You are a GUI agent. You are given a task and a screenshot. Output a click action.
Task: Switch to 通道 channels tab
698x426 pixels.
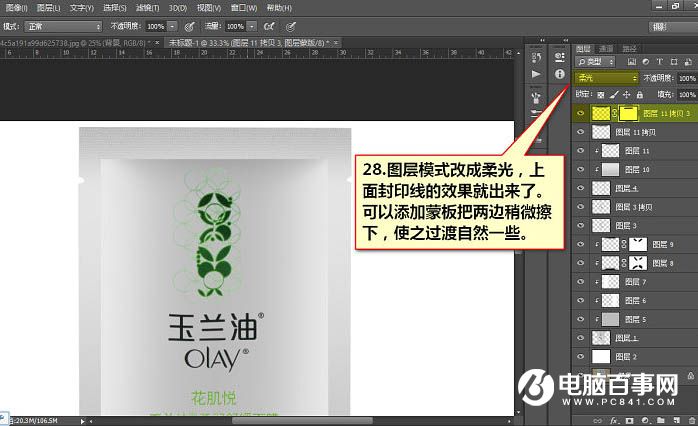coord(606,49)
